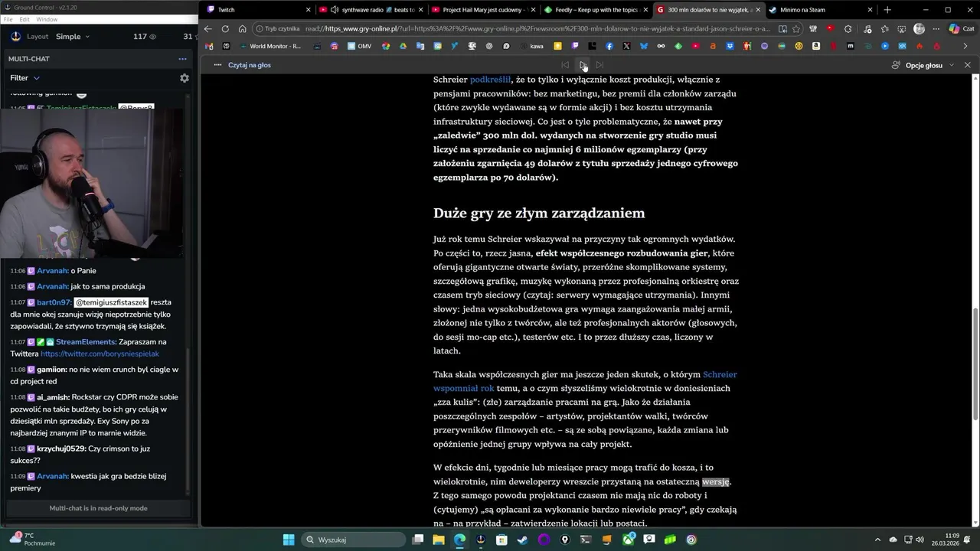Click the 117 viewers eye counter
The image size is (980, 551).
[145, 36]
